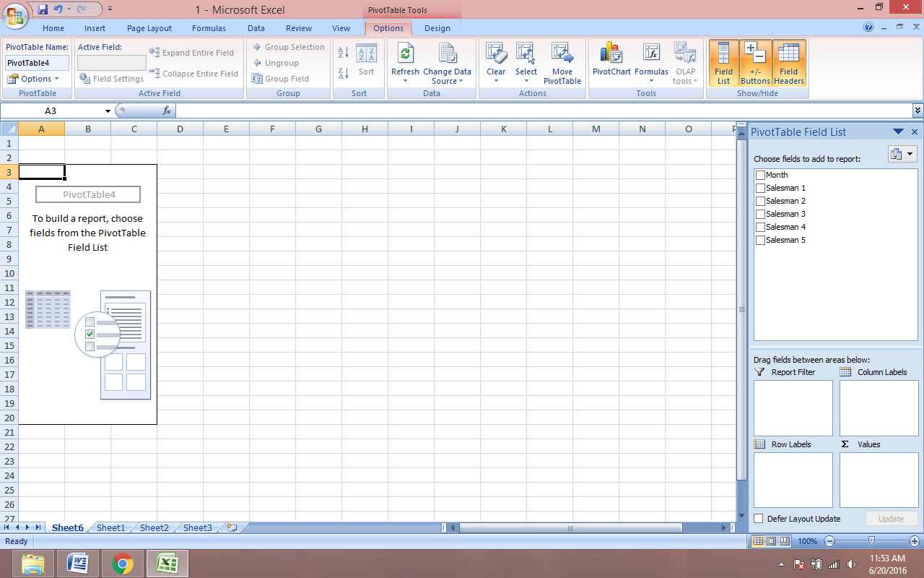924x578 pixels.
Task: Check the Salesman 4 field
Action: point(760,227)
